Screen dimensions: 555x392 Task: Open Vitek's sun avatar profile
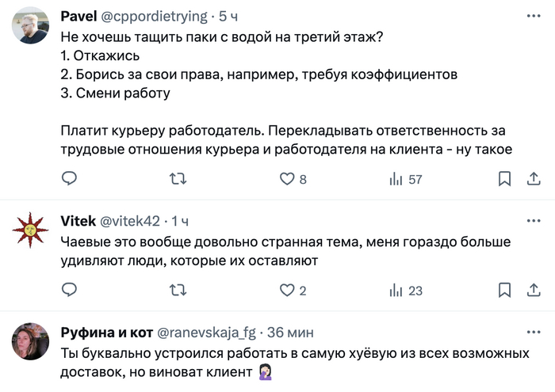pos(30,230)
